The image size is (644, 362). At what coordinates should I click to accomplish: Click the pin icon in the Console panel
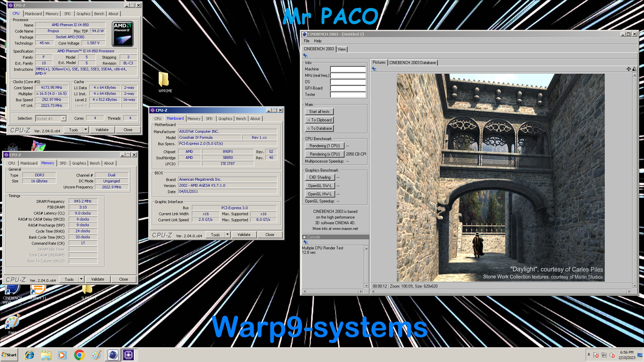coord(305,242)
